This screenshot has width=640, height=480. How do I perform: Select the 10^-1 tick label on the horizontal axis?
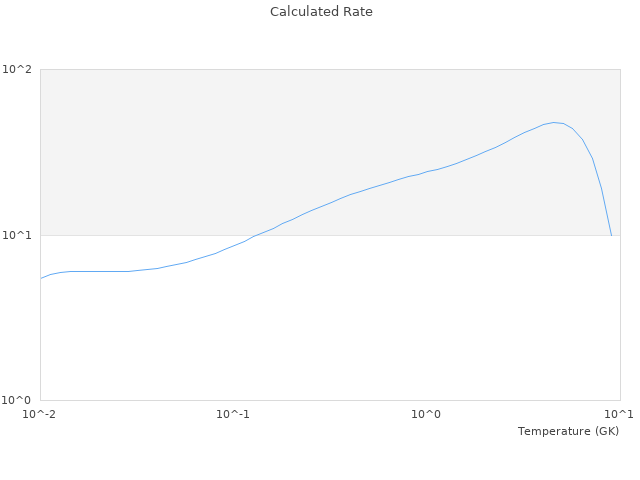pyautogui.click(x=232, y=414)
